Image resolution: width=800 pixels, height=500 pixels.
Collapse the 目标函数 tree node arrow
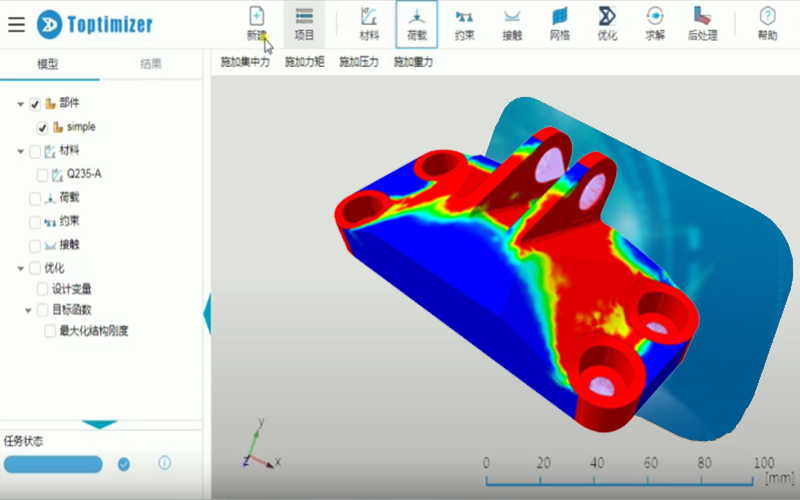pos(28,310)
